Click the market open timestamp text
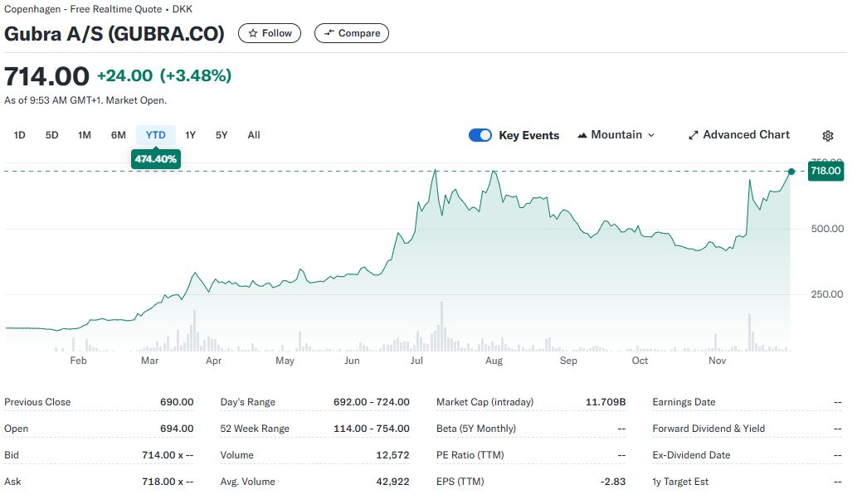 coord(85,100)
